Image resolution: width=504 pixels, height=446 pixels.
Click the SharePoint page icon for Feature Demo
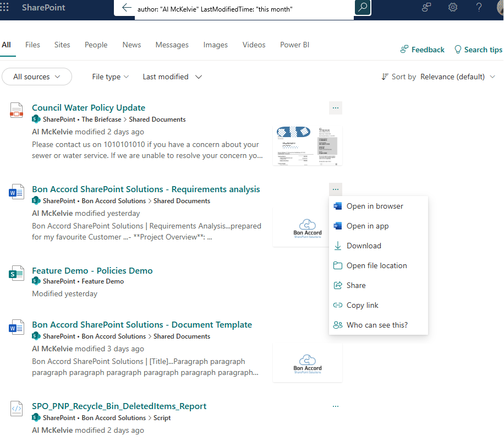[x=17, y=273]
